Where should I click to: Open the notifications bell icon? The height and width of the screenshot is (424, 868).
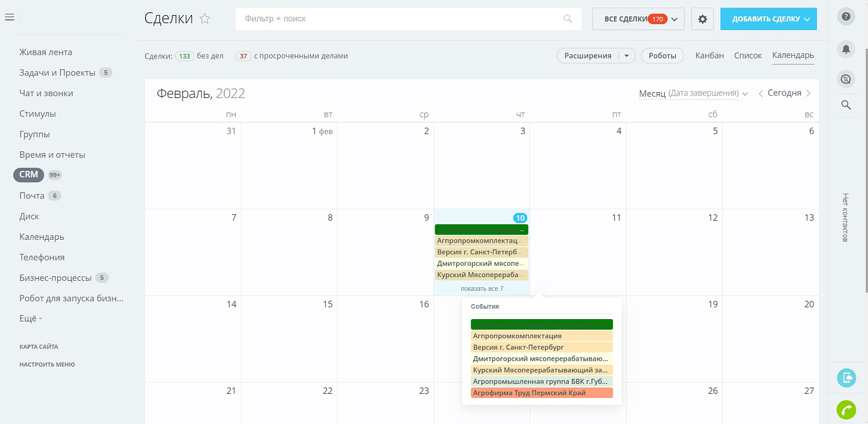[x=846, y=49]
